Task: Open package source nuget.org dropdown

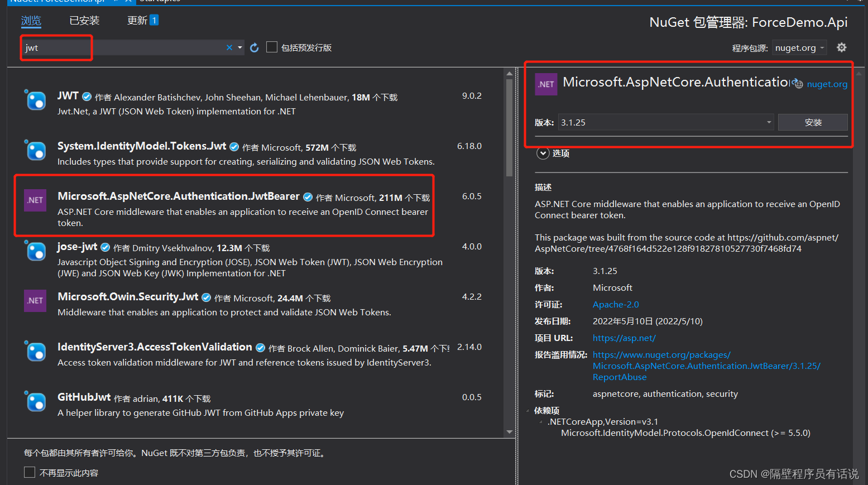Action: point(799,48)
